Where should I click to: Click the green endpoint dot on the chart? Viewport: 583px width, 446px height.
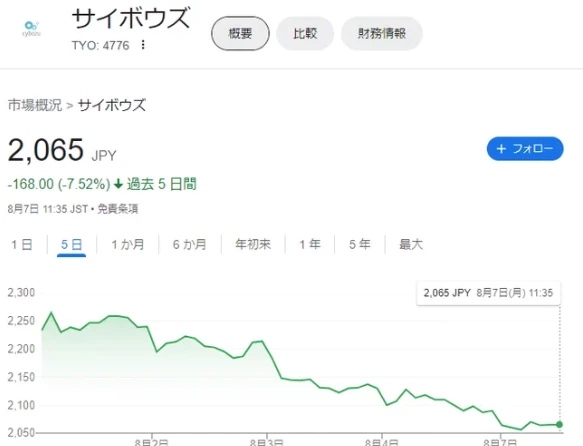click(559, 424)
